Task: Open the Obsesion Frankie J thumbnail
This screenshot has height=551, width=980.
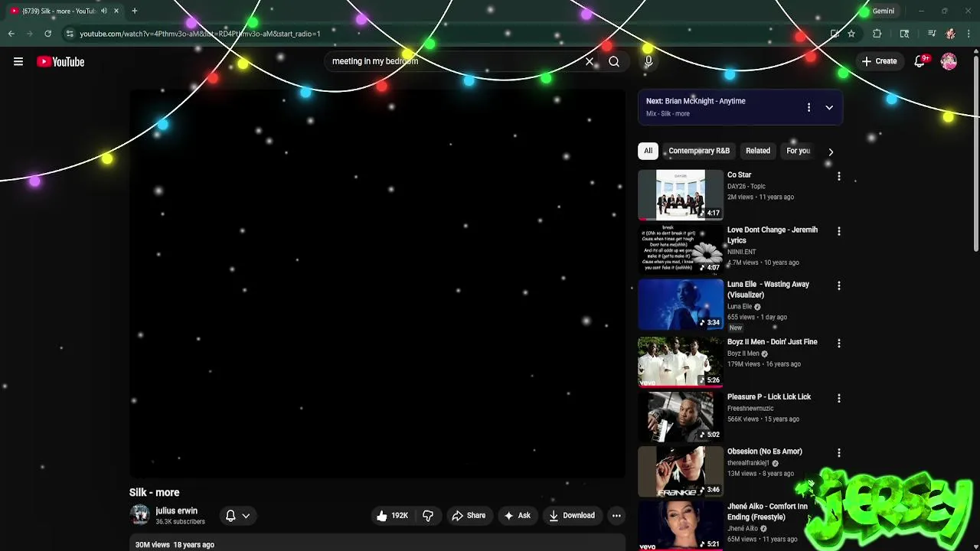Action: [x=680, y=471]
